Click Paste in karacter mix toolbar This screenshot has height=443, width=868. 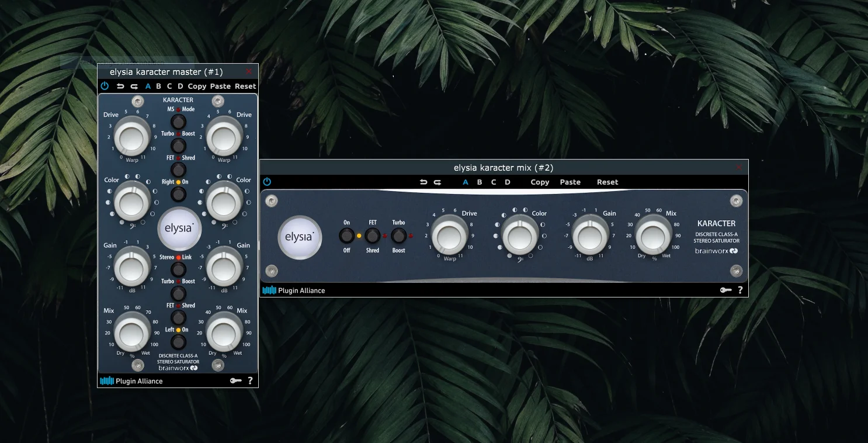tap(570, 182)
